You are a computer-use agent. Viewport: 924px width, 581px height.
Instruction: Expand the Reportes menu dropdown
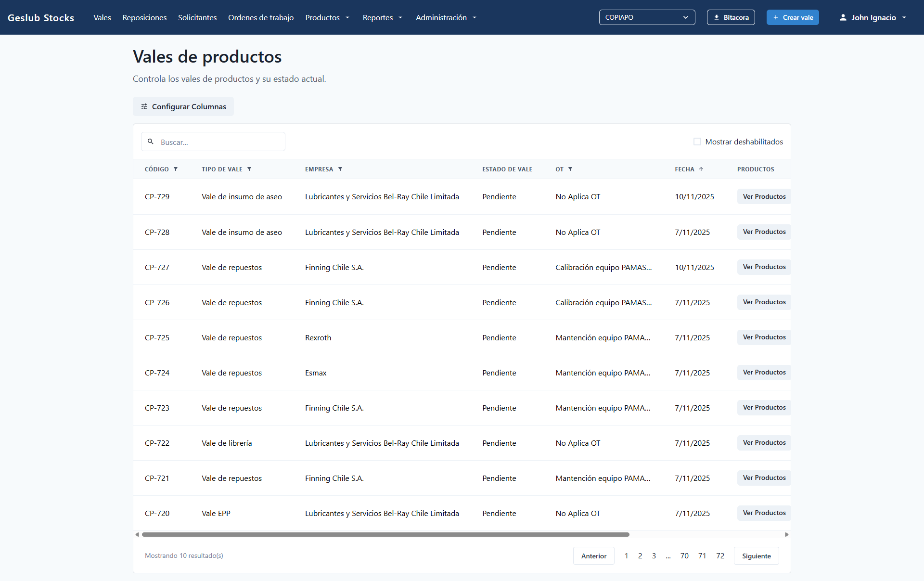click(x=382, y=17)
